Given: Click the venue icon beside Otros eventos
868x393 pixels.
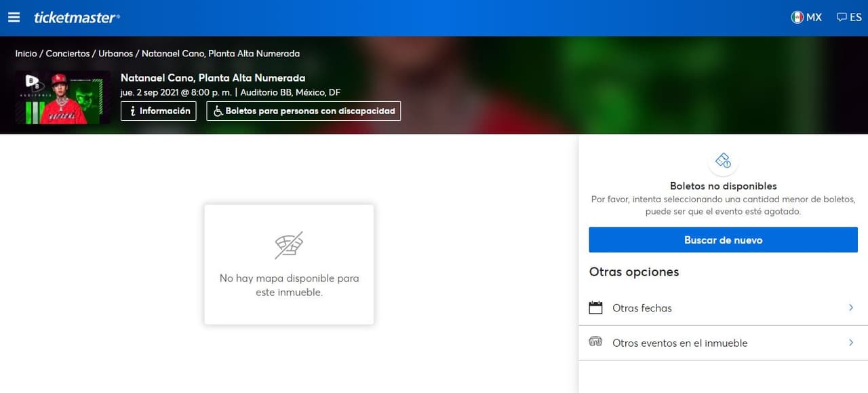Looking at the screenshot, I should pyautogui.click(x=595, y=342).
